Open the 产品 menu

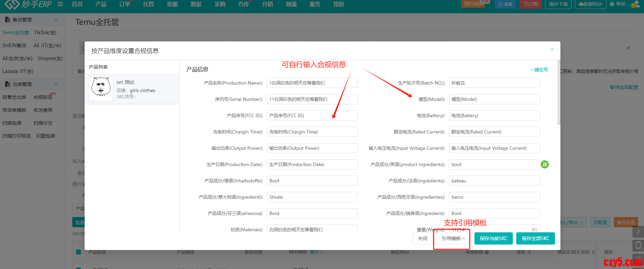pos(101,4)
